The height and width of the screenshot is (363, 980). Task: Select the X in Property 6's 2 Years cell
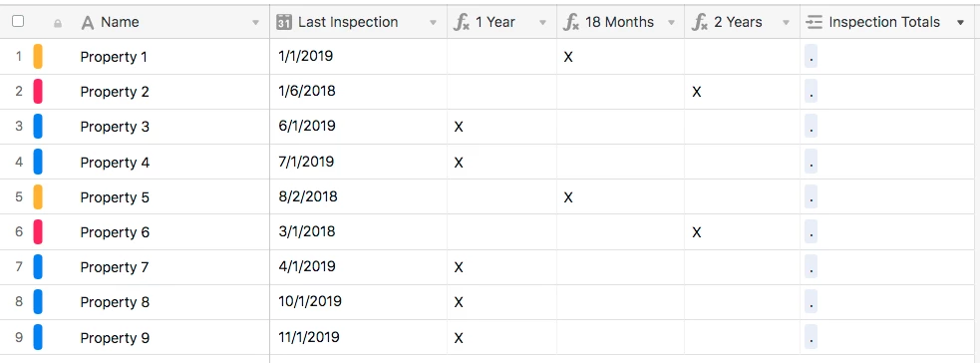coord(697,232)
